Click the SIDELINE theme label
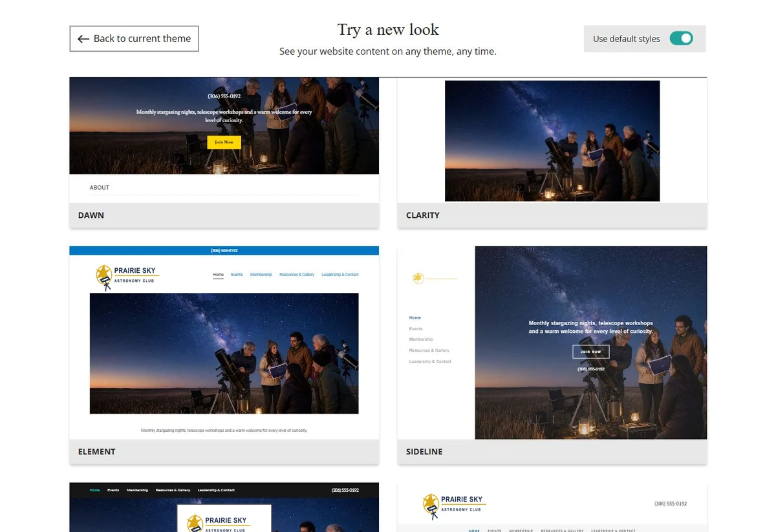Viewport: 776px width, 532px height. [x=424, y=452]
